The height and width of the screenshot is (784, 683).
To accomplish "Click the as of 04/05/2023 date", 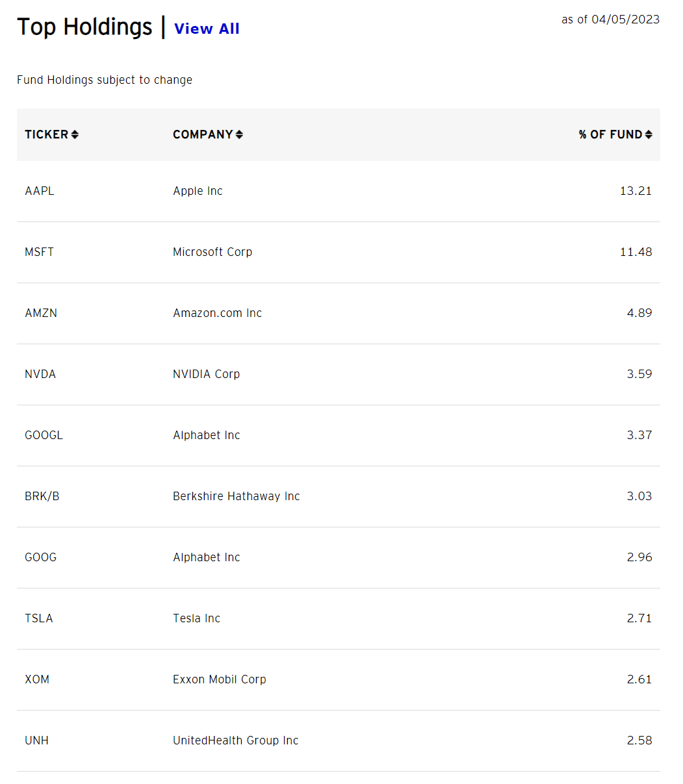I will (610, 19).
